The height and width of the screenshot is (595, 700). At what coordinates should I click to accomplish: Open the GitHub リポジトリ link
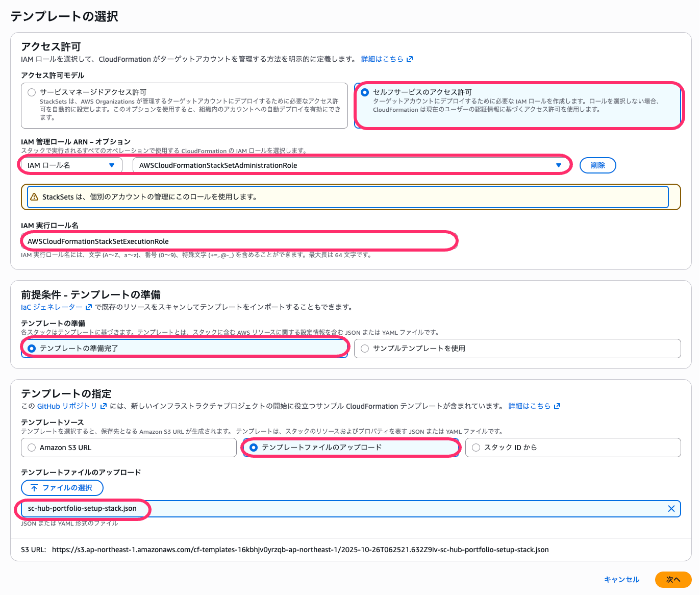click(67, 406)
